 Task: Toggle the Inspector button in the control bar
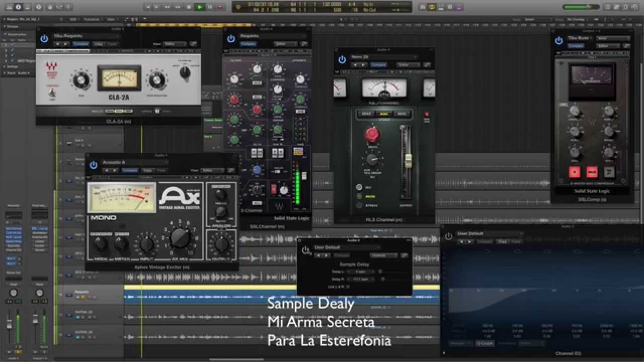click(18, 7)
